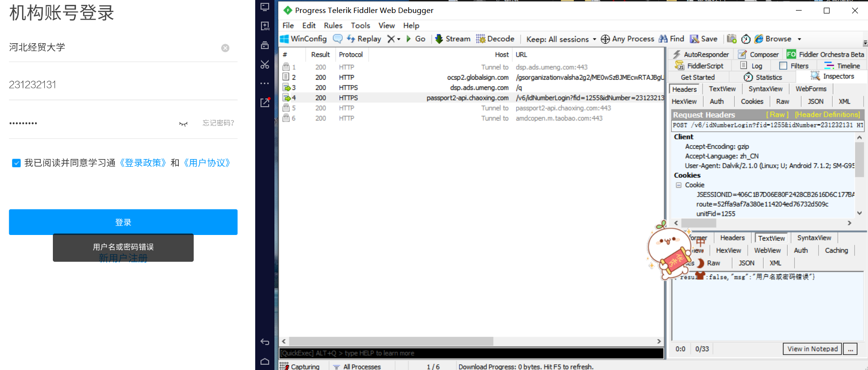Collapse the Cookie tree node
Screen dimensions: 868x370
click(679, 185)
